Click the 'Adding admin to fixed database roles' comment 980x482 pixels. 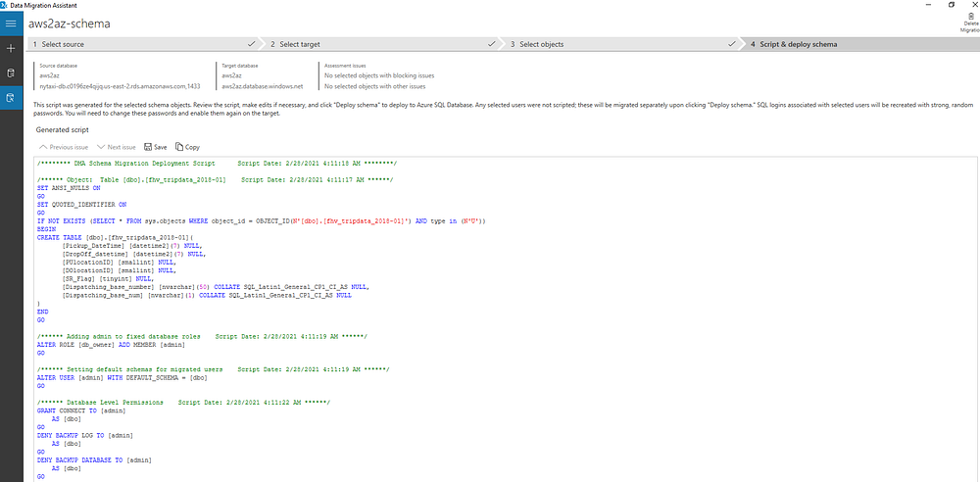click(202, 336)
